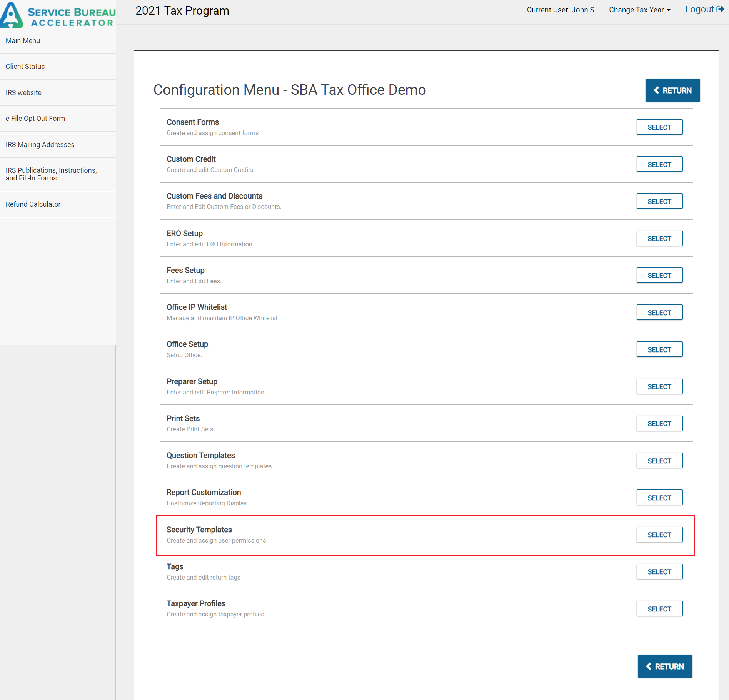The height and width of the screenshot is (700, 729).
Task: Select the Consent Forms option
Action: 659,127
